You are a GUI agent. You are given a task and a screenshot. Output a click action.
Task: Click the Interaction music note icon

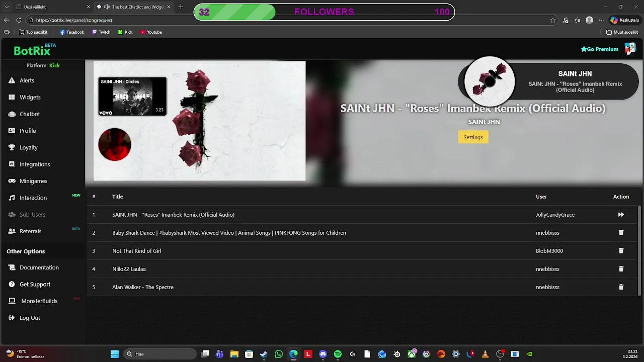pos(12,198)
